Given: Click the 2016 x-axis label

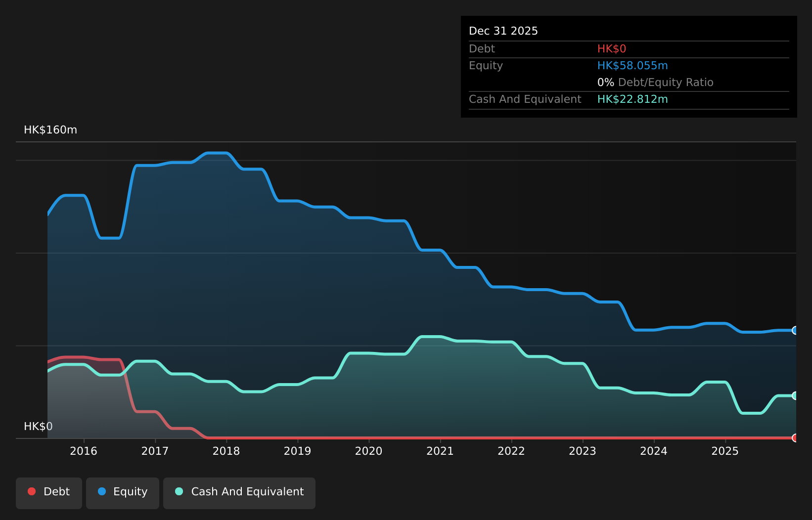Looking at the screenshot, I should [84, 451].
